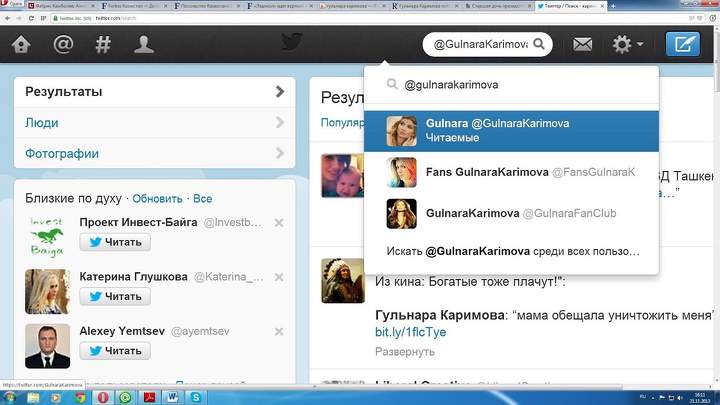Compose a new tweet with the blue button

[683, 44]
